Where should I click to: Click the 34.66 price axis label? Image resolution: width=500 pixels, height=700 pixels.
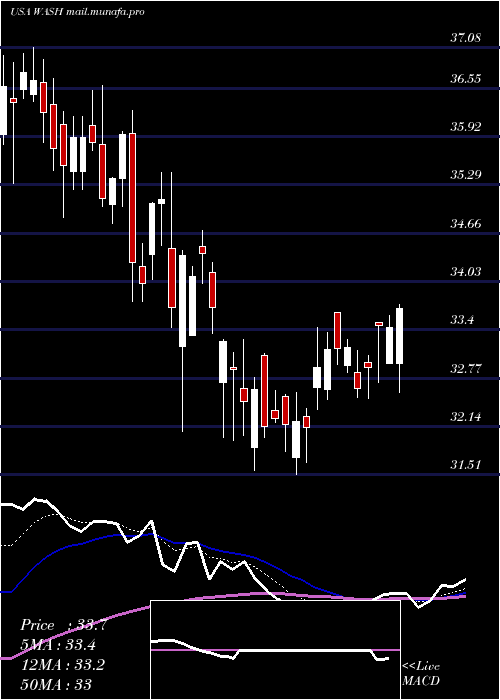click(465, 224)
